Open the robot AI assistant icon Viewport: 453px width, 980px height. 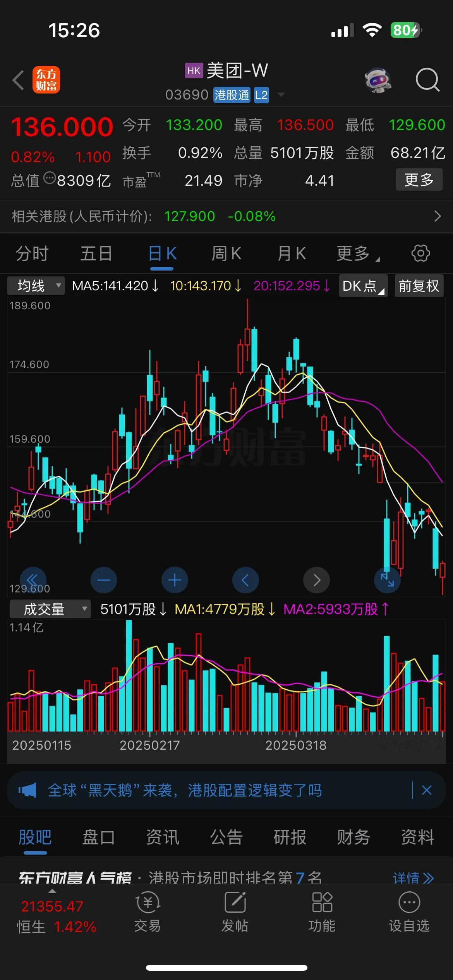pos(377,80)
